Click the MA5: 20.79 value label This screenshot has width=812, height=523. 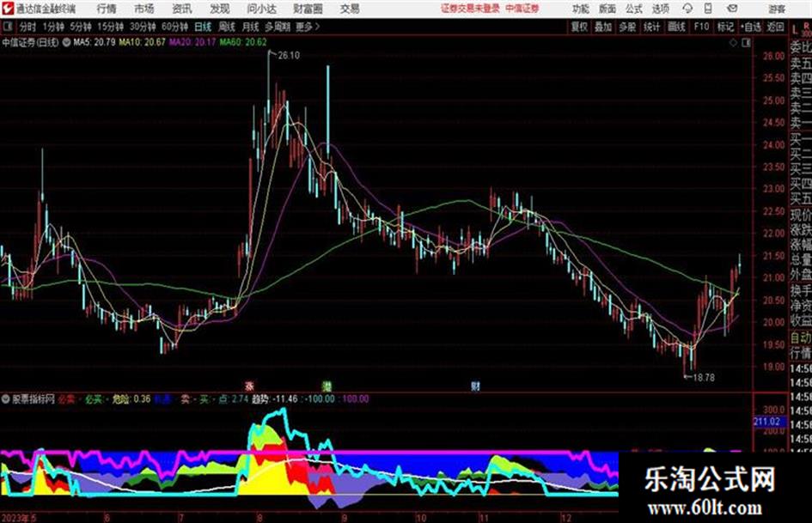click(x=95, y=42)
